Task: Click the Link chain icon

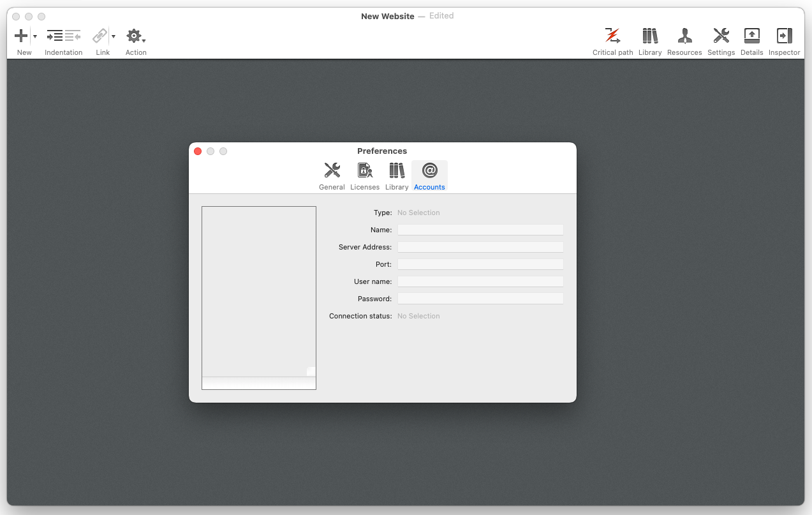Action: pyautogui.click(x=100, y=36)
